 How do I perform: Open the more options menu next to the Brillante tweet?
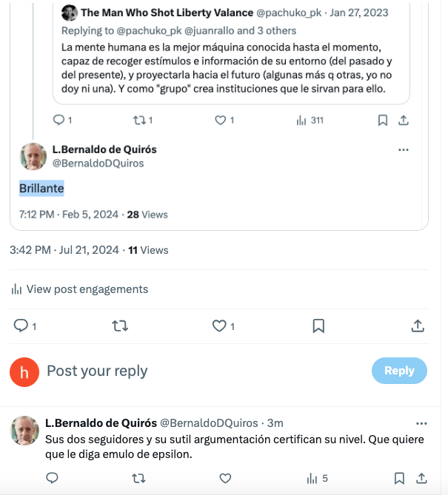(x=404, y=149)
